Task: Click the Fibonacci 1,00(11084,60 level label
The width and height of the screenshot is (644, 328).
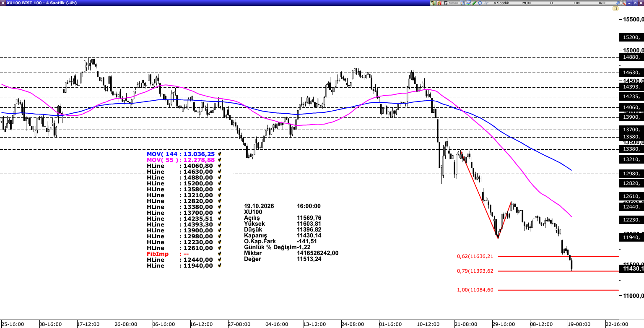Action: pos(475,290)
